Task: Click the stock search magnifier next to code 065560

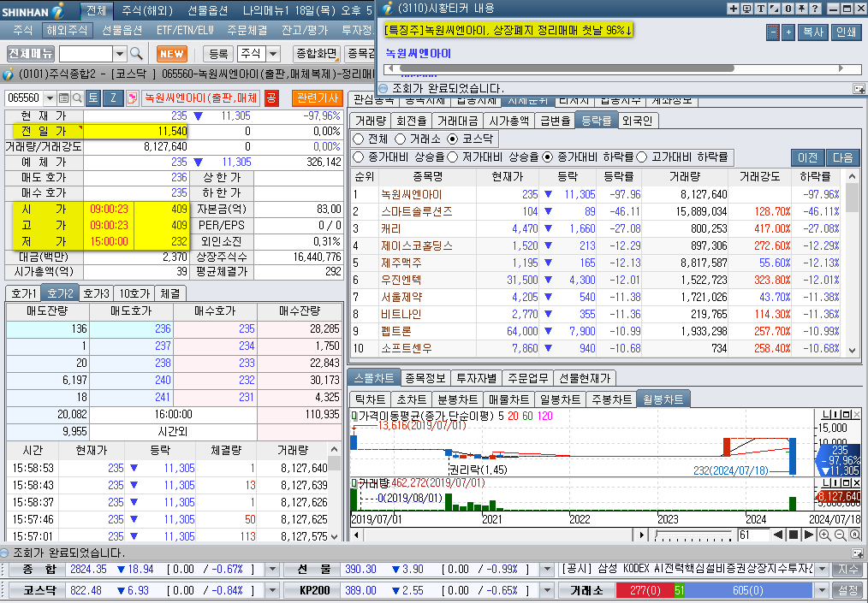Action: tap(78, 98)
